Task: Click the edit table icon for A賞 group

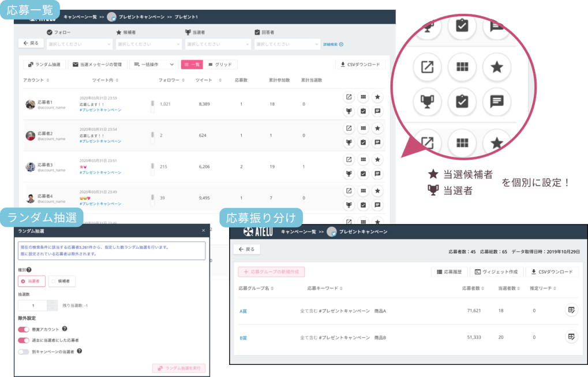Action: (571, 310)
